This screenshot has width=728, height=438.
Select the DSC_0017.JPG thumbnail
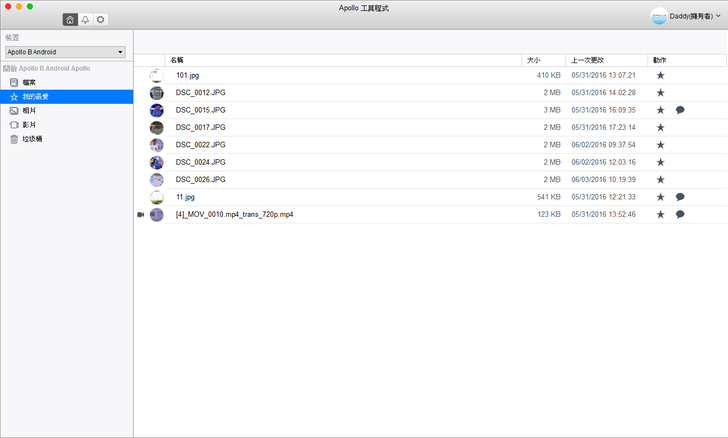pos(156,128)
